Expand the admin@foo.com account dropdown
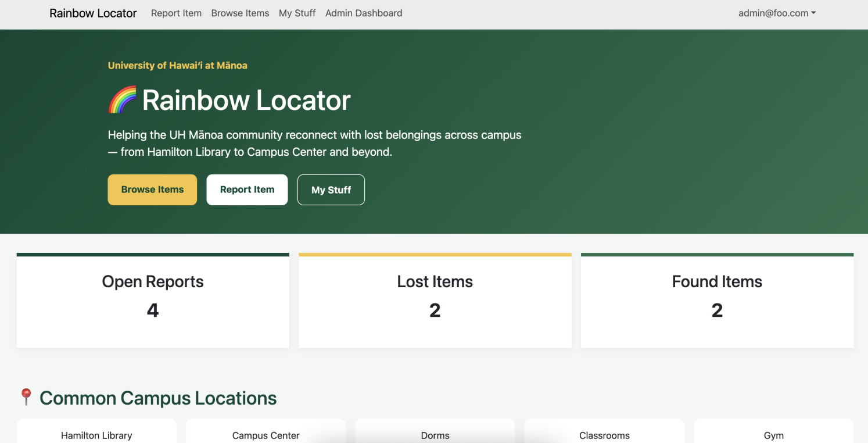This screenshot has width=868, height=443. pos(777,13)
